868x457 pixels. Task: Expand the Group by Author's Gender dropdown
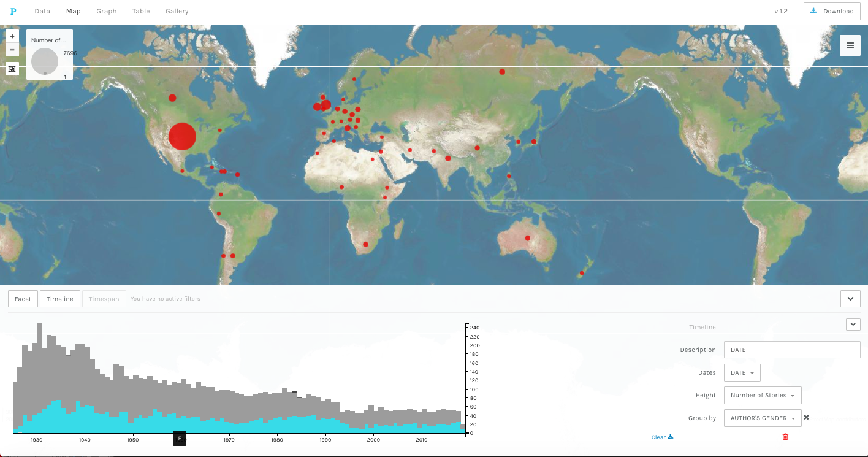point(762,418)
